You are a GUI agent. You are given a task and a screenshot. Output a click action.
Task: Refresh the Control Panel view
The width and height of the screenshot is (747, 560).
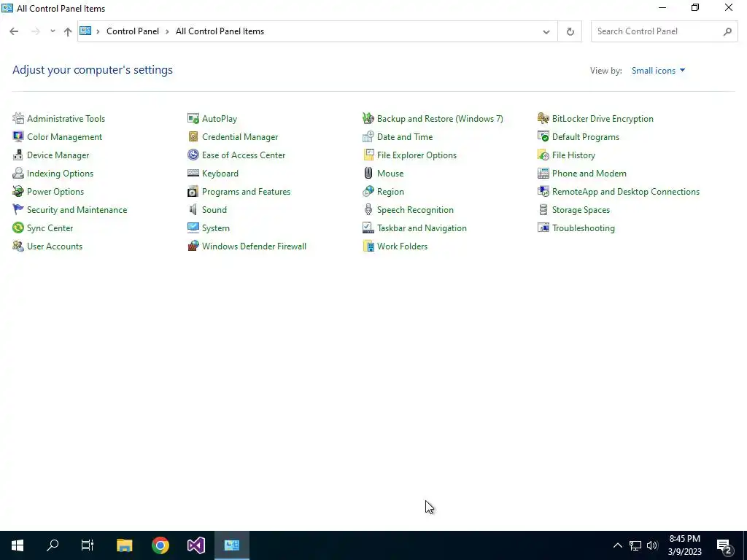[570, 32]
